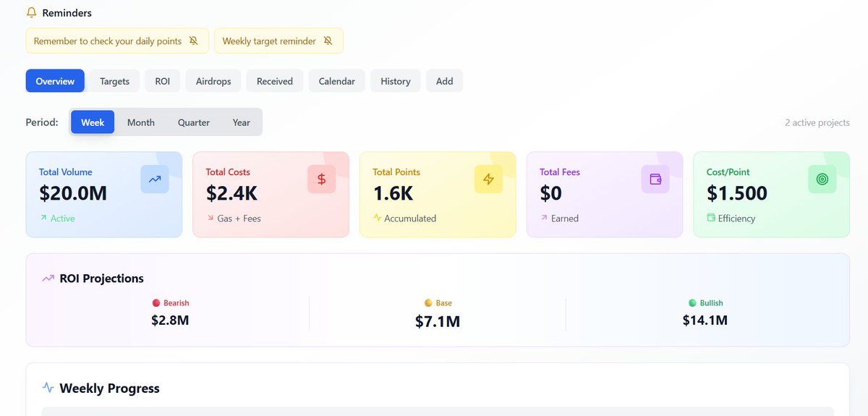Click the small icon beside Efficiency
The width and height of the screenshot is (868, 416).
click(x=711, y=218)
